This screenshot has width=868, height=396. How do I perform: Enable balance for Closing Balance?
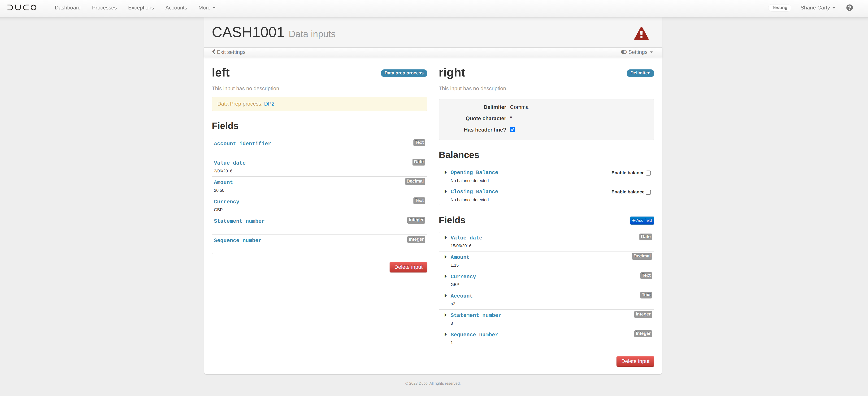coord(648,192)
